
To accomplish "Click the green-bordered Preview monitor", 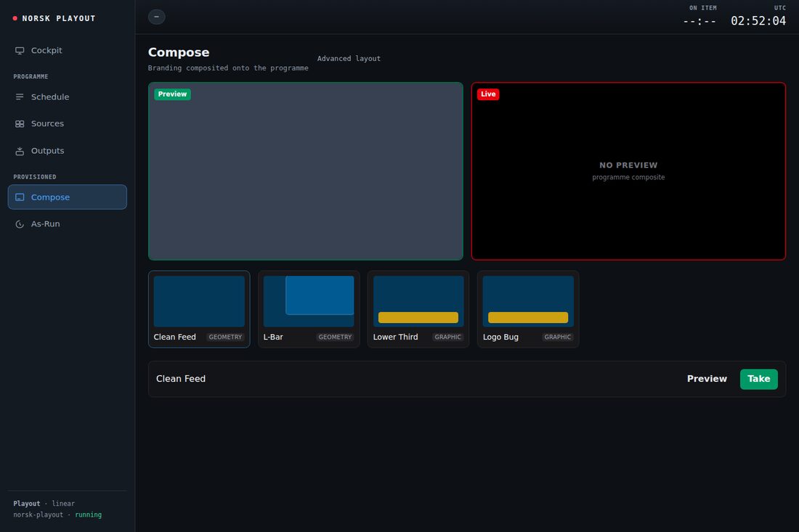I will [x=306, y=171].
